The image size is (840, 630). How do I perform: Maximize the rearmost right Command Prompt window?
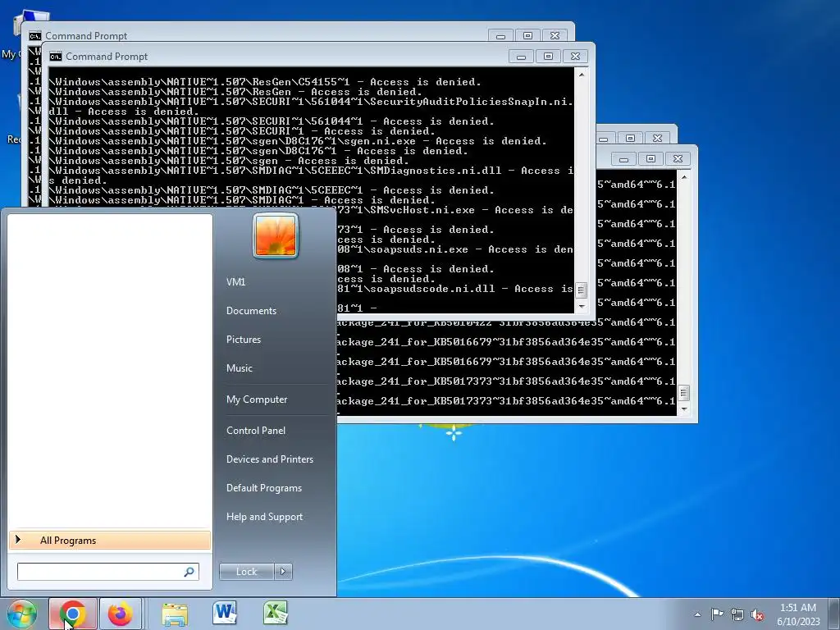click(x=631, y=138)
